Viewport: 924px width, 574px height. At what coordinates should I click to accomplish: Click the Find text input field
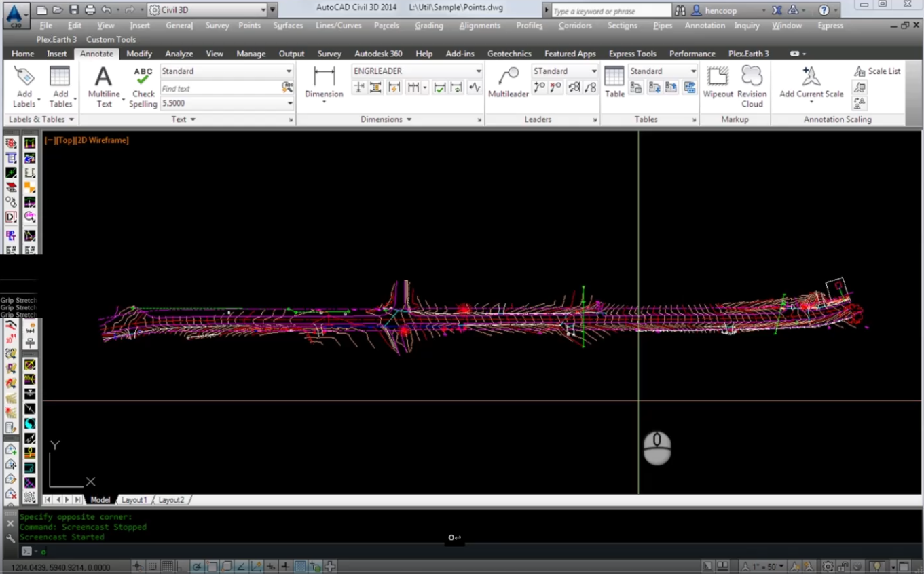[x=220, y=88]
